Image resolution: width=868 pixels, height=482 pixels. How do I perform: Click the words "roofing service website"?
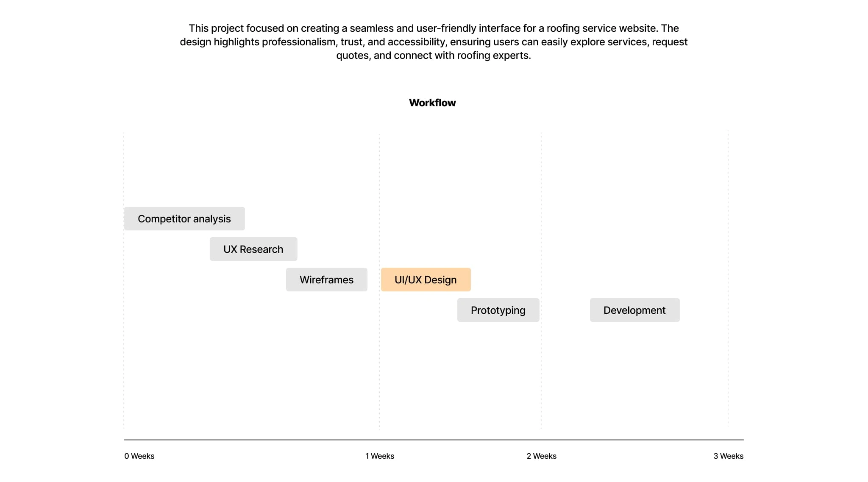click(602, 28)
